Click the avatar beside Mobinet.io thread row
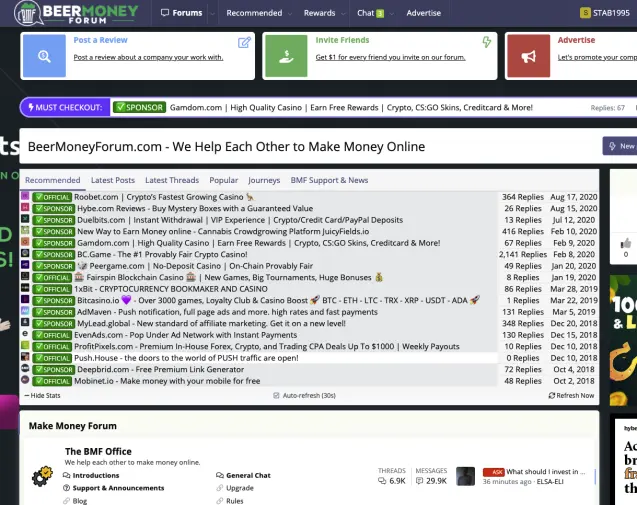 pos(25,381)
